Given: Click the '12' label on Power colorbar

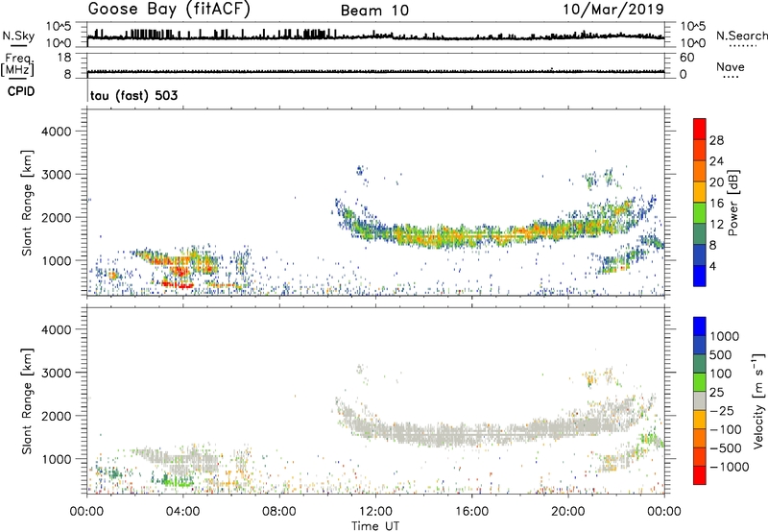Looking at the screenshot, I should tap(716, 225).
